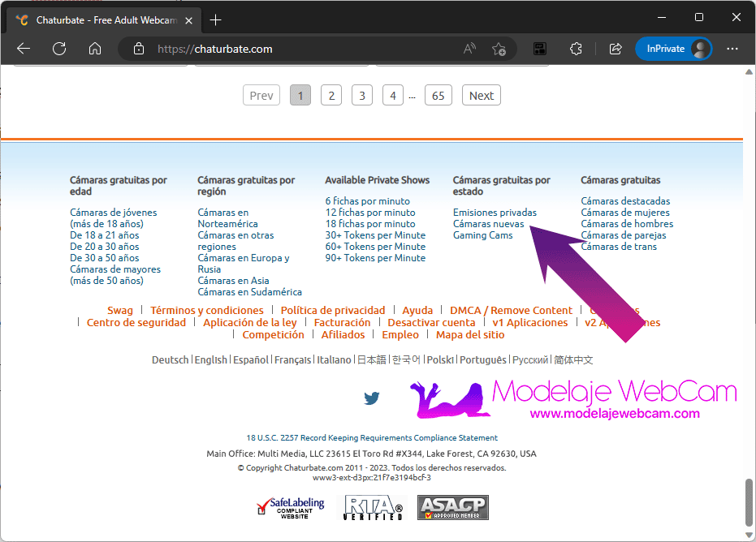
Task: Refresh the current page
Action: (x=59, y=49)
